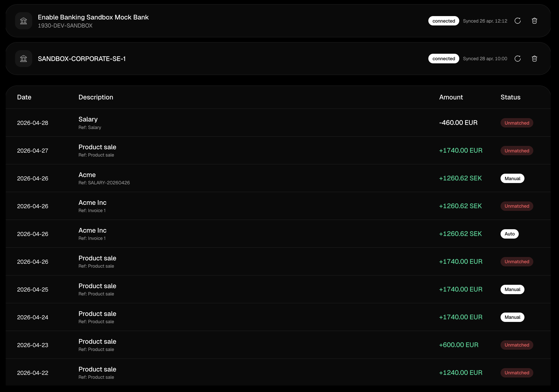Screen dimensions: 559x392
Task: Click the Enable Banking Sandbox Mock Bank title
Action: pos(93,17)
